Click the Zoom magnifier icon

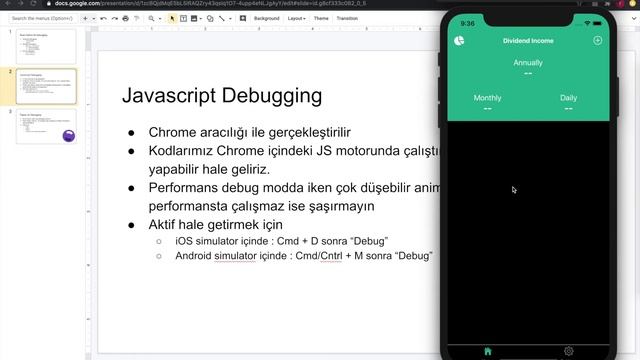click(151, 18)
